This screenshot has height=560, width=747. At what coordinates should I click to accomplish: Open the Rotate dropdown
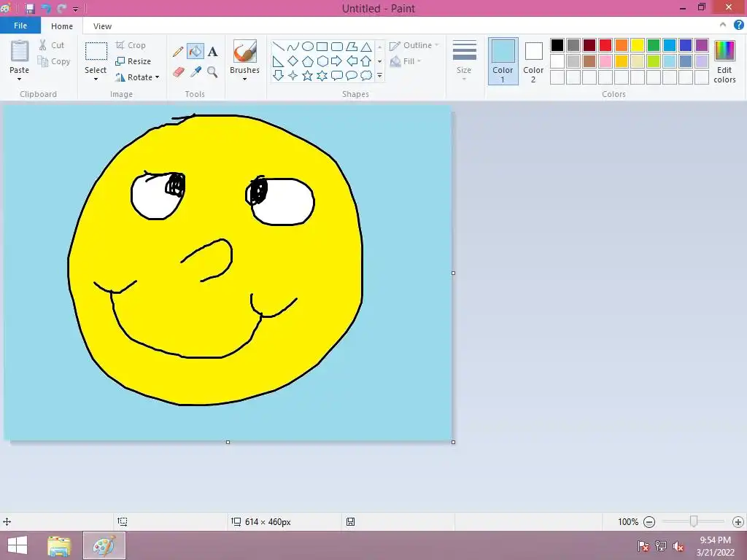click(x=138, y=77)
